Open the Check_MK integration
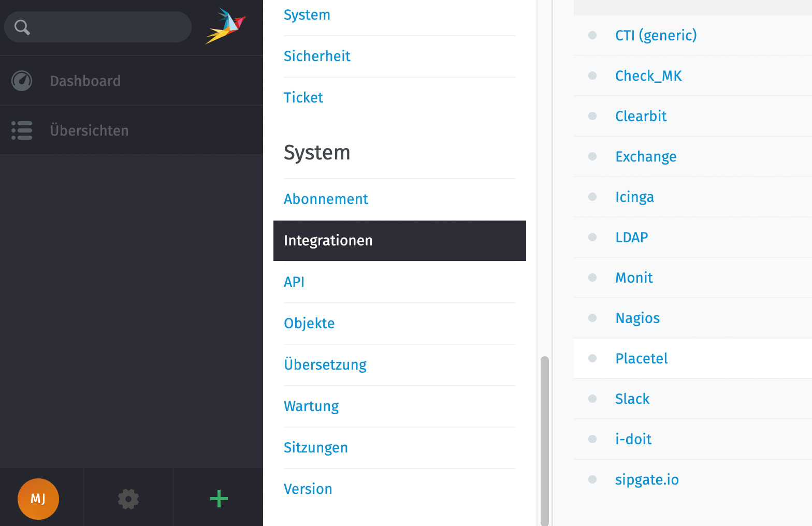The height and width of the screenshot is (526, 812). pos(648,76)
